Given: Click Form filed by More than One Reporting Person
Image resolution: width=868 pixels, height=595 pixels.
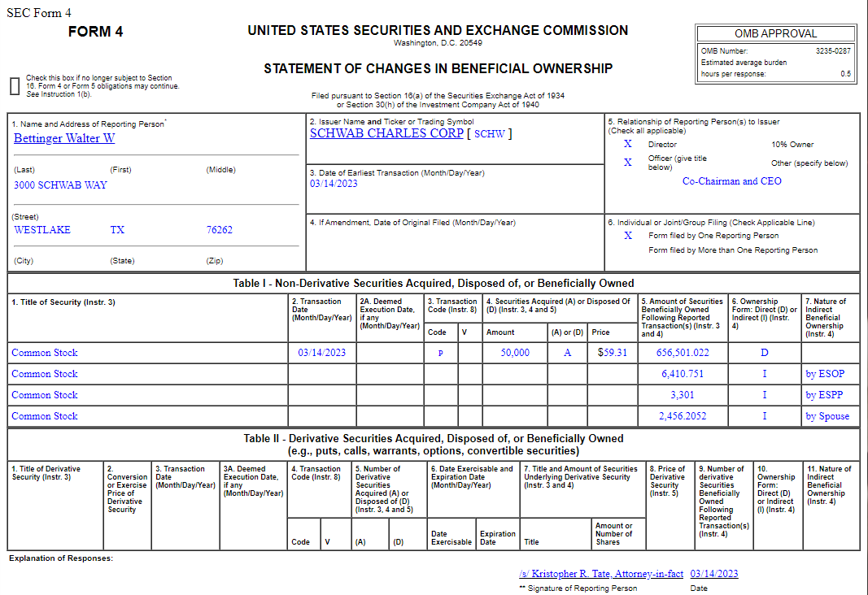Looking at the screenshot, I should (733, 250).
